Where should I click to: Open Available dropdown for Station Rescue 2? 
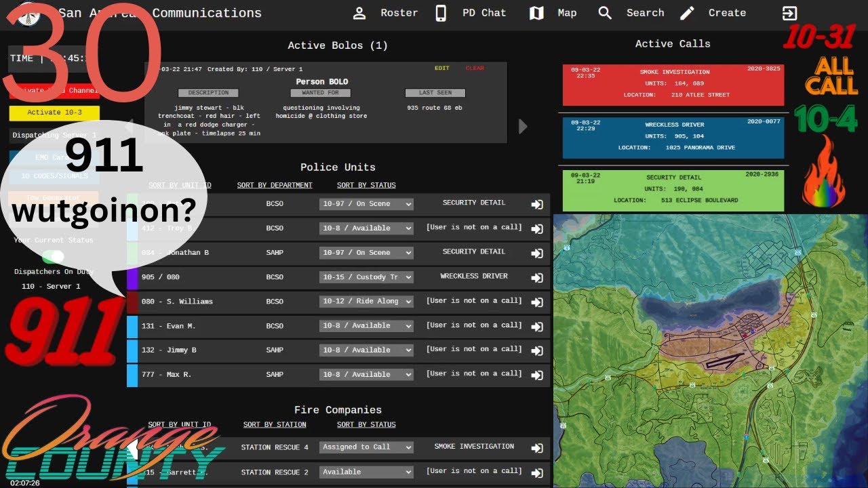[x=366, y=472]
